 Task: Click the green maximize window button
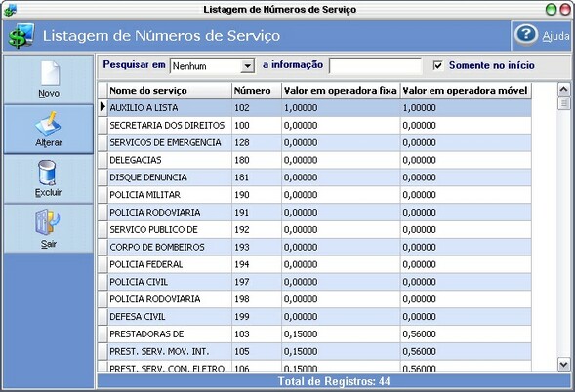552,10
